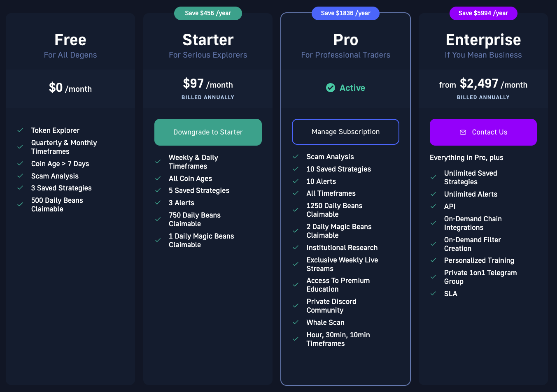The height and width of the screenshot is (392, 557).
Task: Select the Enterprise plan heading
Action: click(483, 40)
